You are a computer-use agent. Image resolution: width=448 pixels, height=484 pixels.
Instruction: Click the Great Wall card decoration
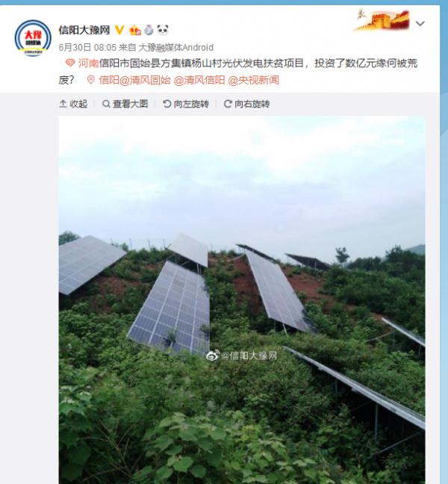pos(382,19)
